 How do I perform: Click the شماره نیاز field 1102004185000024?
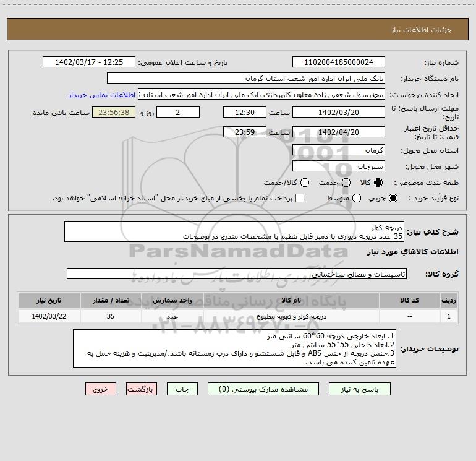click(x=339, y=62)
